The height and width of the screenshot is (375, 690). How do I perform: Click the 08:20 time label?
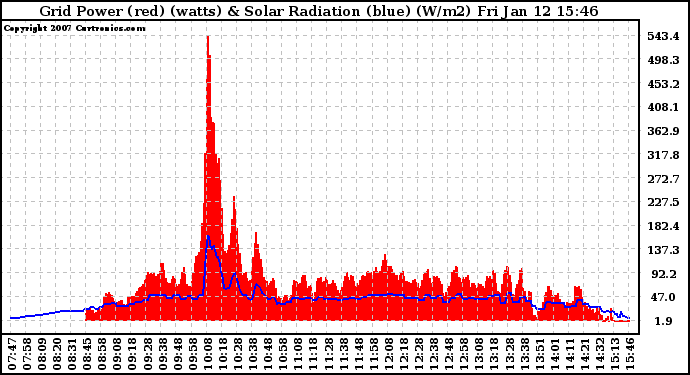(57, 354)
